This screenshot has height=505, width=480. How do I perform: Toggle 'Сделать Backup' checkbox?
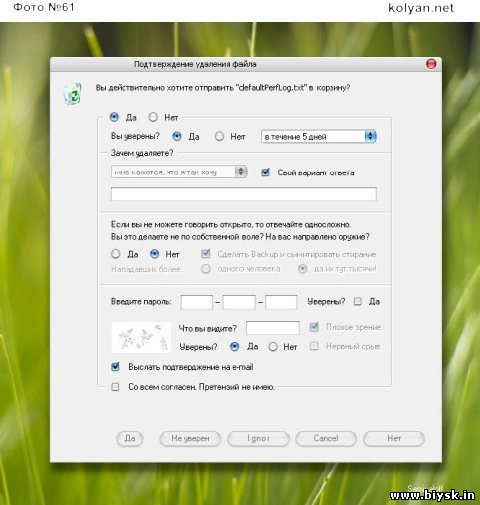(206, 254)
